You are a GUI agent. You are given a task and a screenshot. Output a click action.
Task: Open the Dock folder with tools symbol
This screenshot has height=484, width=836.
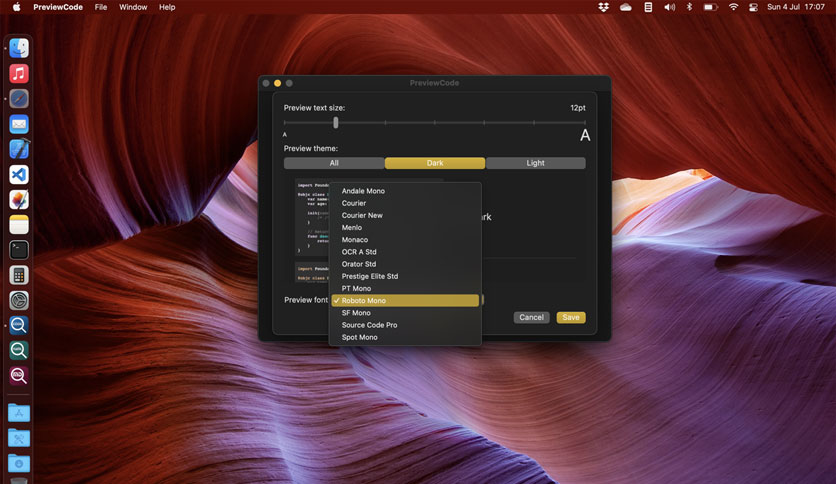pos(19,438)
